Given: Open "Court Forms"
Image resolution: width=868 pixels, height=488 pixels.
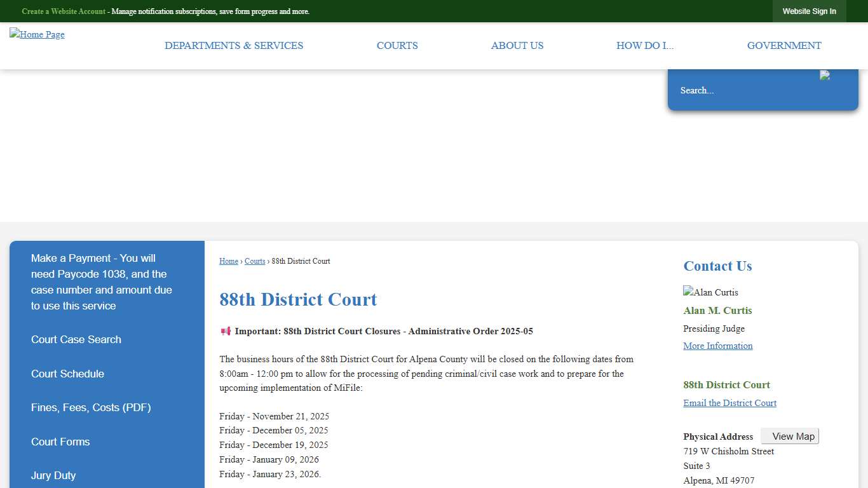Looking at the screenshot, I should tap(60, 442).
